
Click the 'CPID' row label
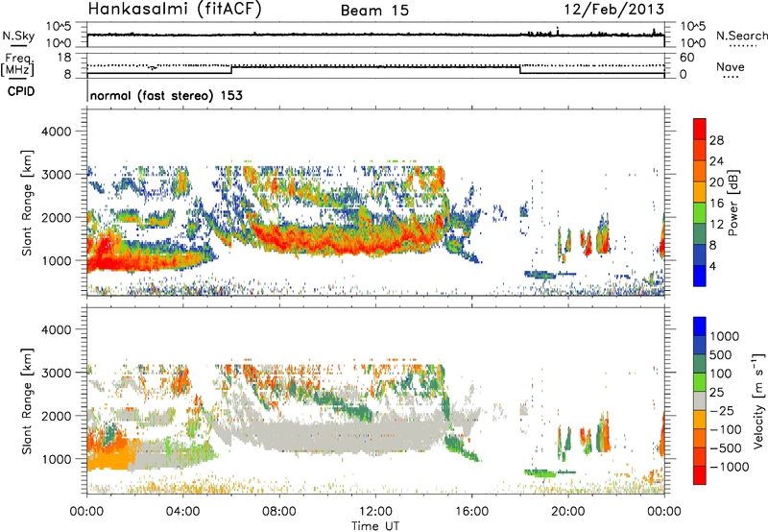pyautogui.click(x=21, y=91)
